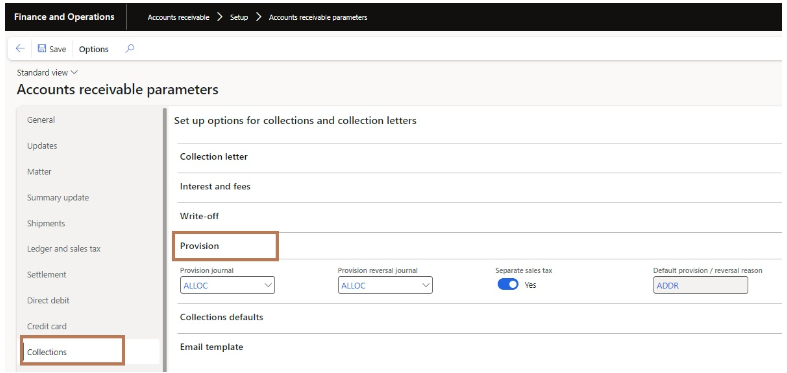Click the Accounts receivable parameters page title
This screenshot has width=787, height=373.
point(117,90)
